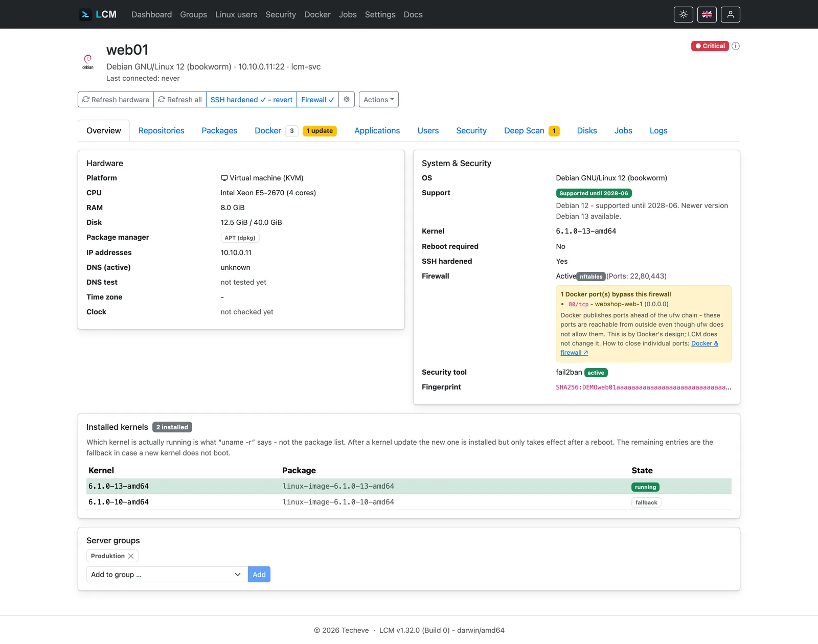Click the SHA256 fingerprint value
Screen dimensions: 818x644
click(x=643, y=387)
